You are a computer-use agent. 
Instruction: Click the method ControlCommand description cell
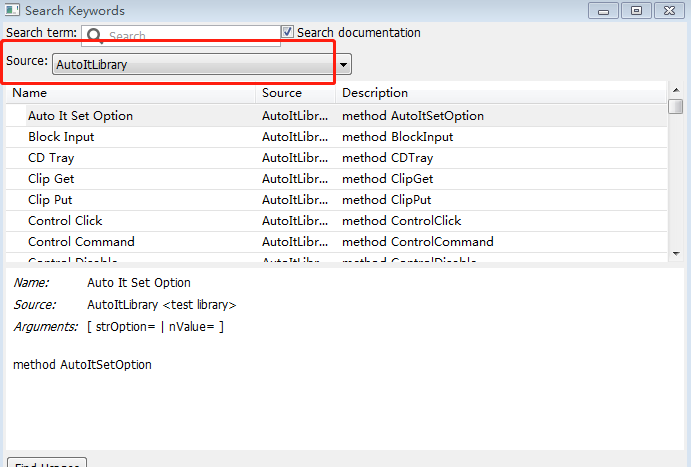coord(418,242)
